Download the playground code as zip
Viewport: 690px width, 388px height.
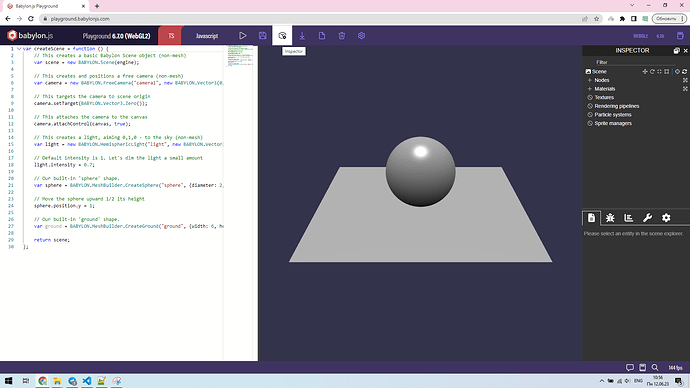tap(302, 36)
